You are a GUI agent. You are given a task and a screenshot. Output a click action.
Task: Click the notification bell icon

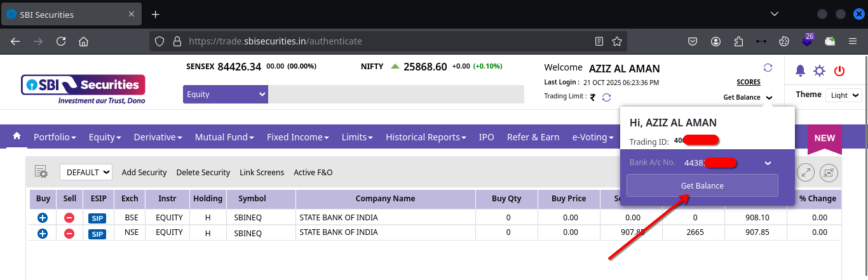click(x=800, y=71)
